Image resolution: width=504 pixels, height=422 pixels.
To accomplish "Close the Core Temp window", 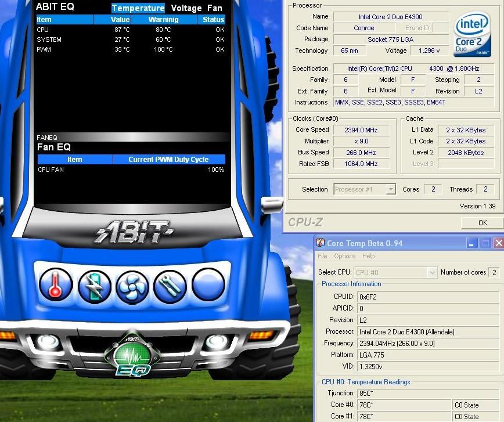I will (499, 243).
